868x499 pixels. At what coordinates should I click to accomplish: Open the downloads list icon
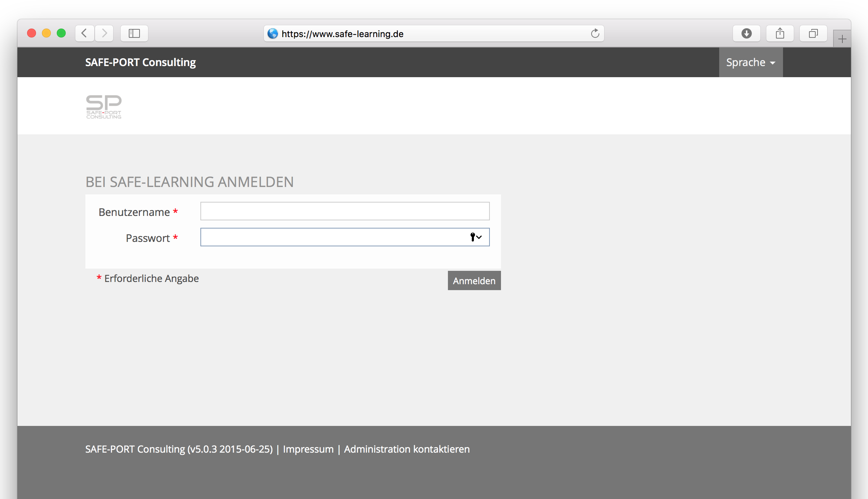point(746,33)
